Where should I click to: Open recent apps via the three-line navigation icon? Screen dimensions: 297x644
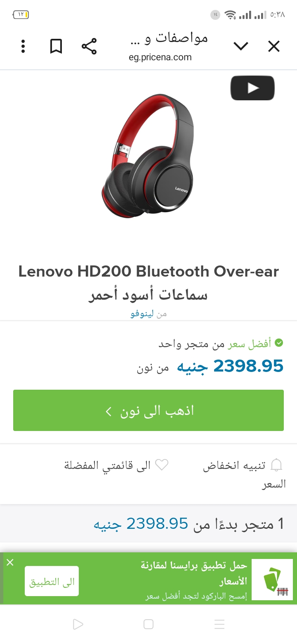(x=219, y=624)
